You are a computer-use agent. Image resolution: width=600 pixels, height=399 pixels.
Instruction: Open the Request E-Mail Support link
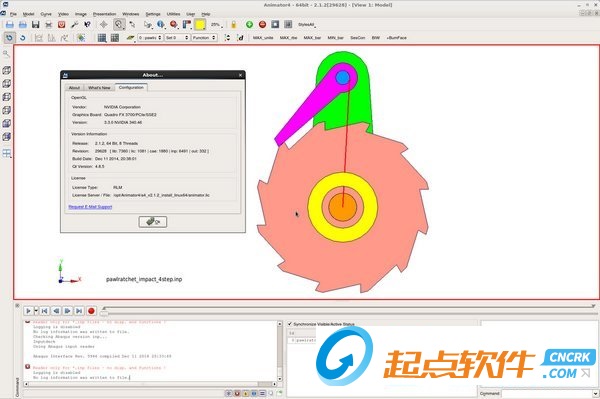click(x=90, y=207)
